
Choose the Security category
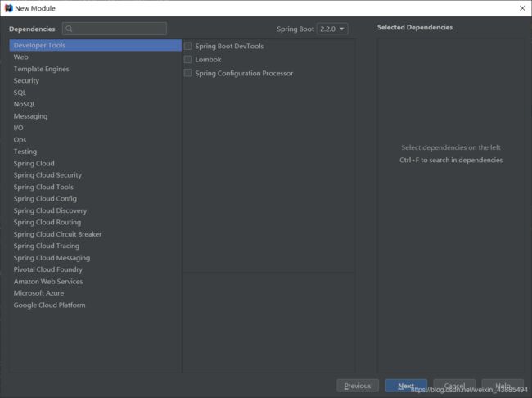[95, 80]
